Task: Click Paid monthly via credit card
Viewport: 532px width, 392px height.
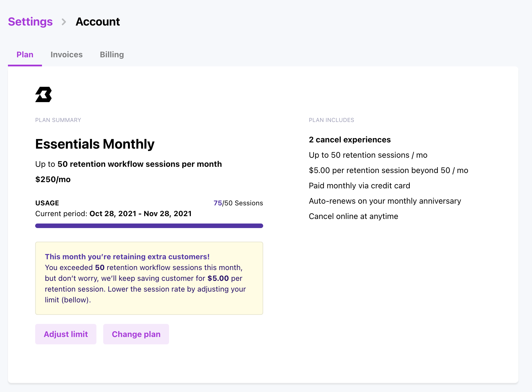Action: (x=359, y=186)
